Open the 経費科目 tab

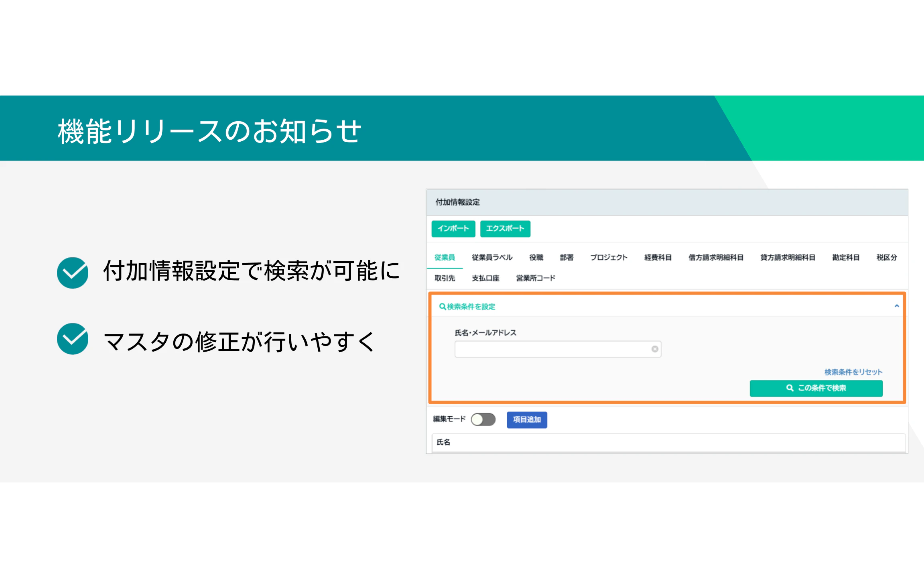658,257
